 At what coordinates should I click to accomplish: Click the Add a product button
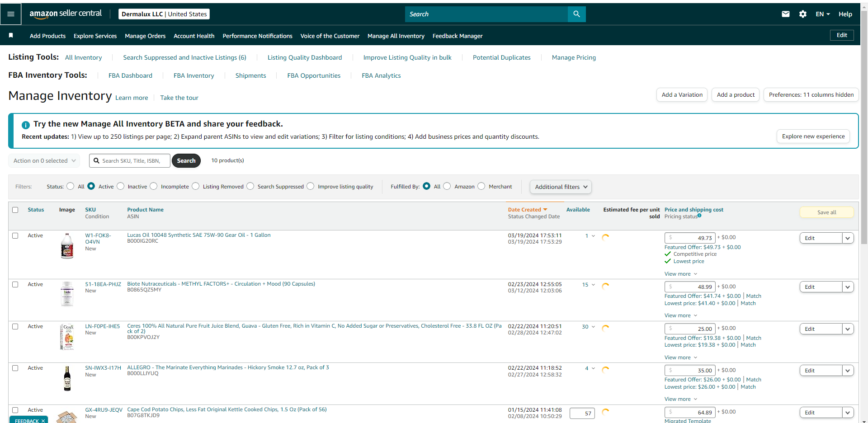736,95
